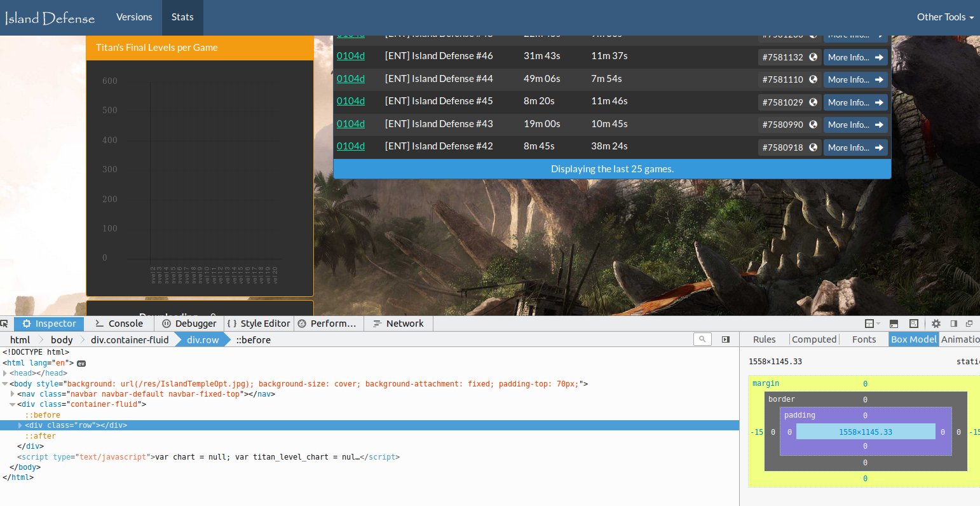Select ::before in the breadcrumb
980x506 pixels.
click(253, 339)
